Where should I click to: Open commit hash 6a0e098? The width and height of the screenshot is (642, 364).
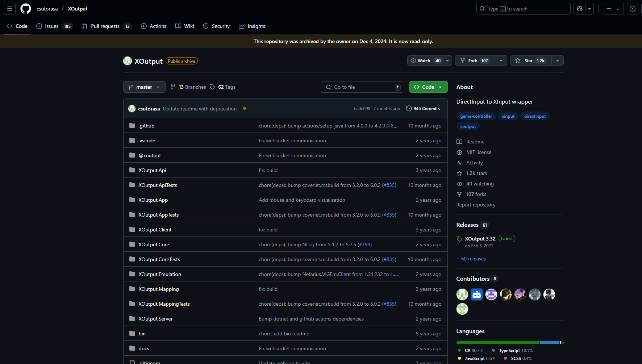[x=362, y=109]
